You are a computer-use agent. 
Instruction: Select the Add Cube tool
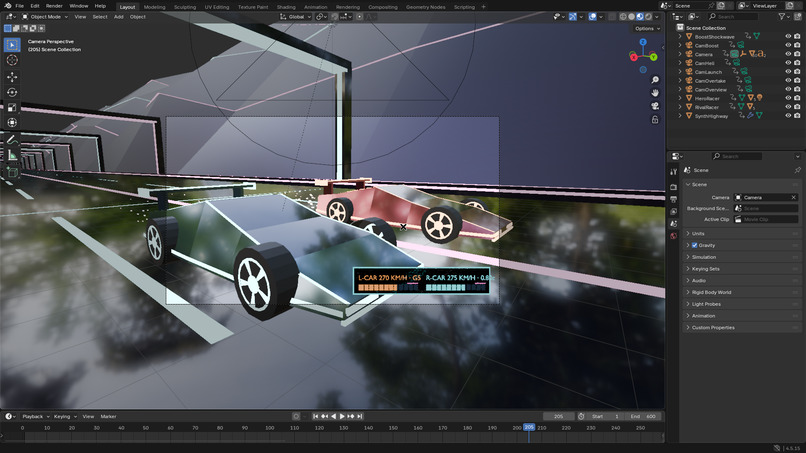[x=12, y=173]
